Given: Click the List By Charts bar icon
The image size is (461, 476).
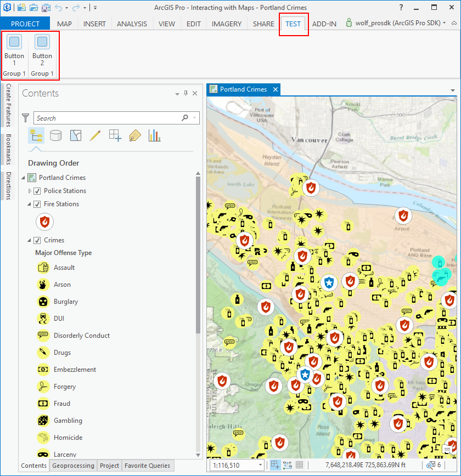Looking at the screenshot, I should (x=154, y=135).
